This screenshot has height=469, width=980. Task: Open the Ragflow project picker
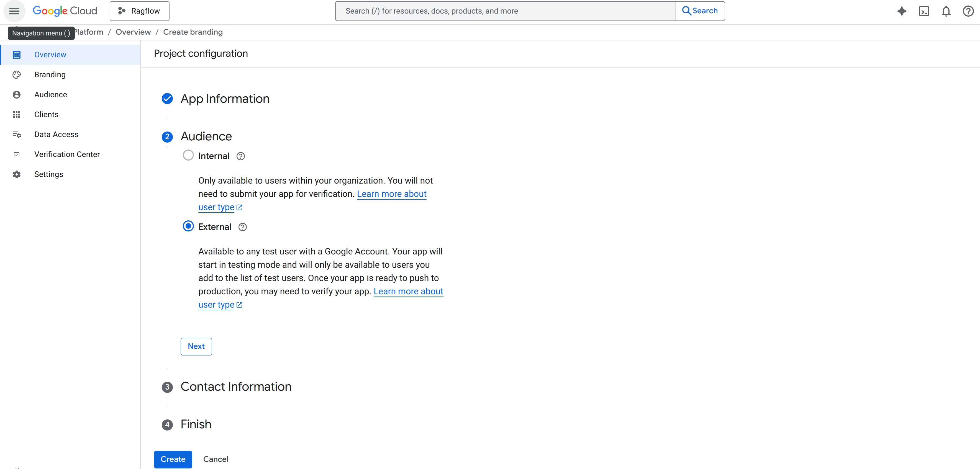pos(139,11)
